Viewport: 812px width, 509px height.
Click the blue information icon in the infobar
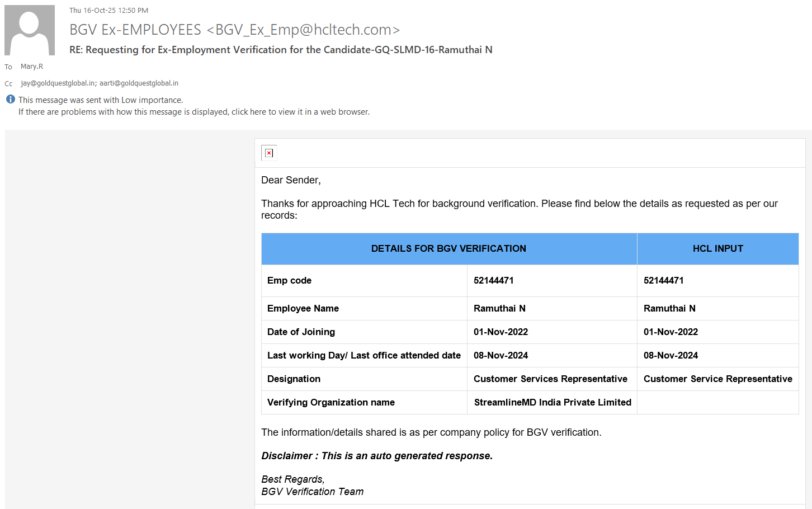(11, 100)
